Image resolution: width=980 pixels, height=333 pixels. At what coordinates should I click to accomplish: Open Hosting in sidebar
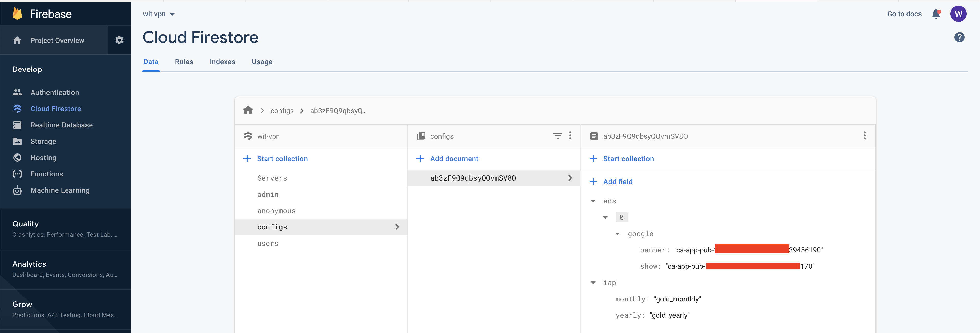pyautogui.click(x=43, y=158)
